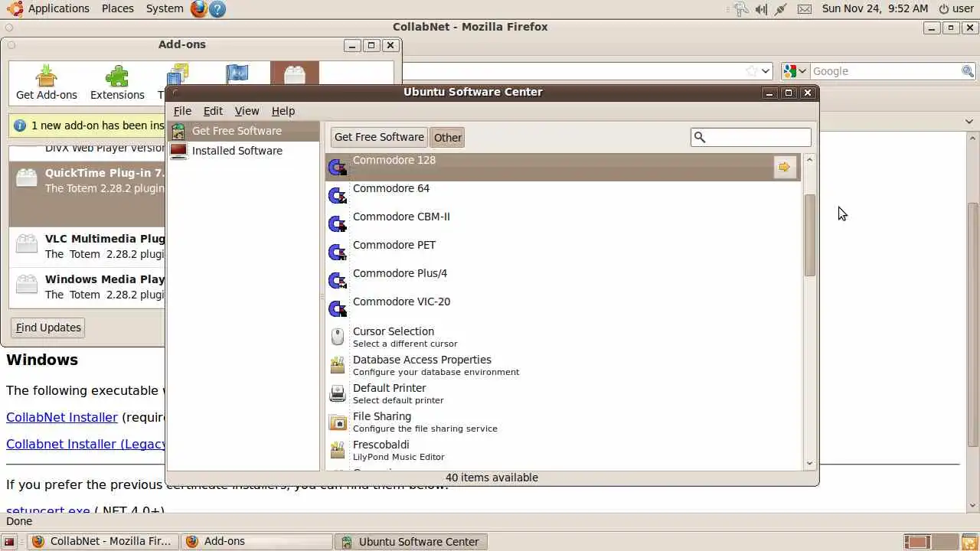Select the Commodore 64 list entry
Image resolution: width=980 pixels, height=551 pixels.
pyautogui.click(x=563, y=195)
